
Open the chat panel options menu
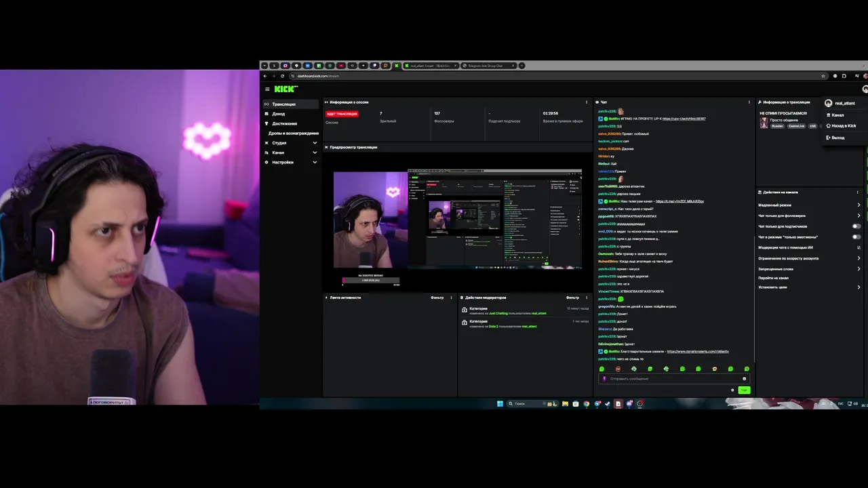(x=749, y=102)
